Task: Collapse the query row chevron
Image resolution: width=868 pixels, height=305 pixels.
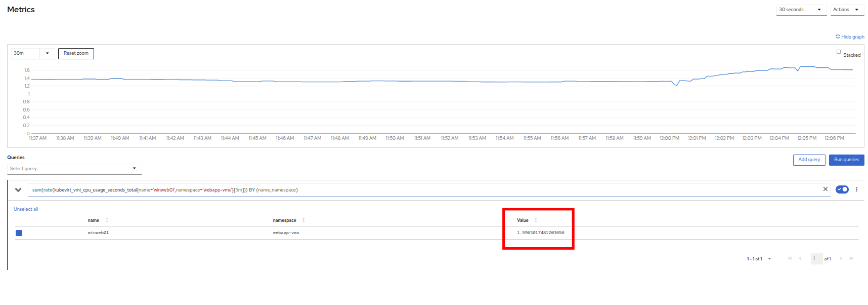Action: coord(18,190)
